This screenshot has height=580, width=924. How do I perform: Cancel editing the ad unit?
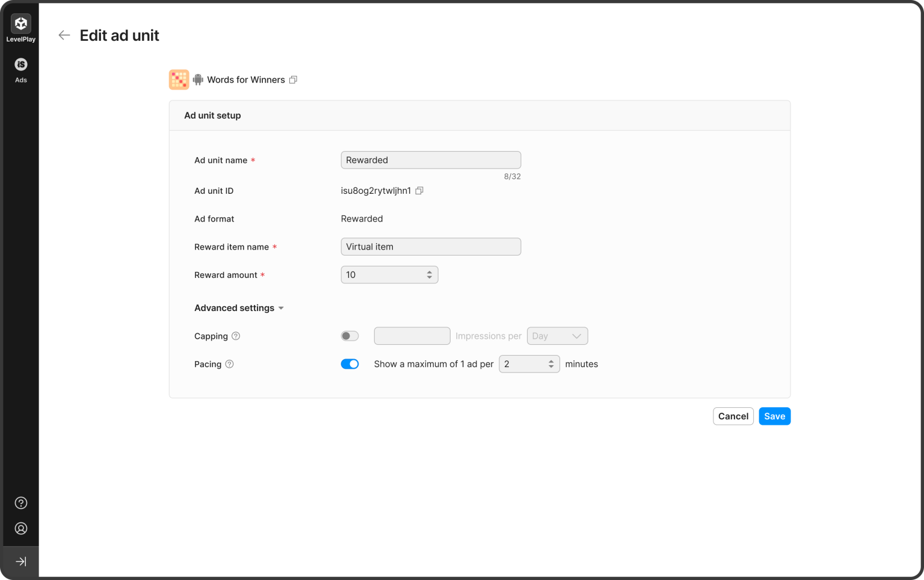pyautogui.click(x=733, y=416)
